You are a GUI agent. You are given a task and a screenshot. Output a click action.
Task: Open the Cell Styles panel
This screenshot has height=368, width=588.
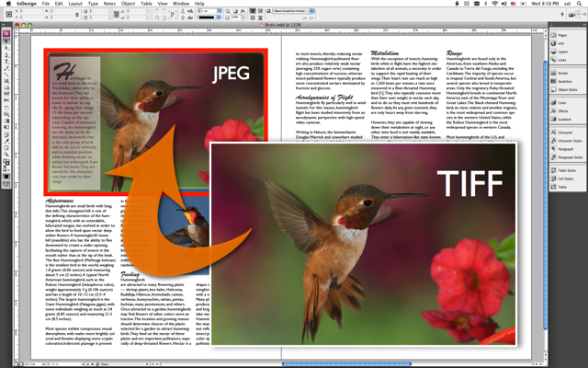(x=562, y=178)
